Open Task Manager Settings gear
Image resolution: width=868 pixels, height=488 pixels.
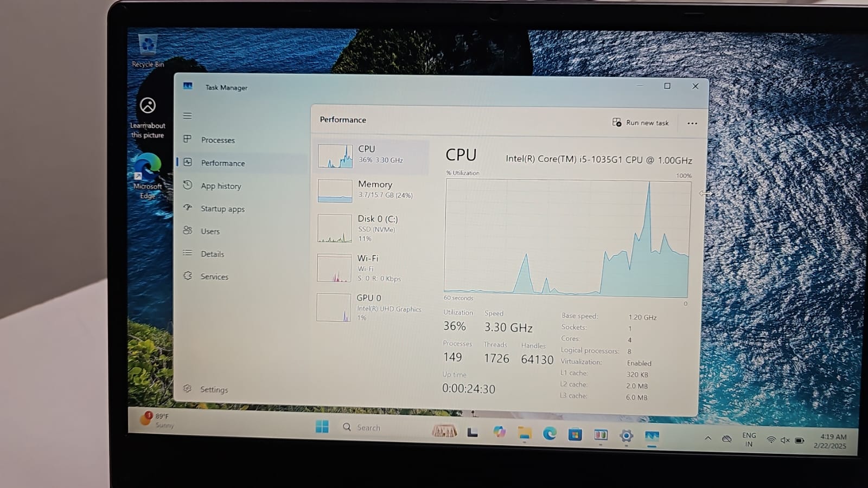pos(188,389)
